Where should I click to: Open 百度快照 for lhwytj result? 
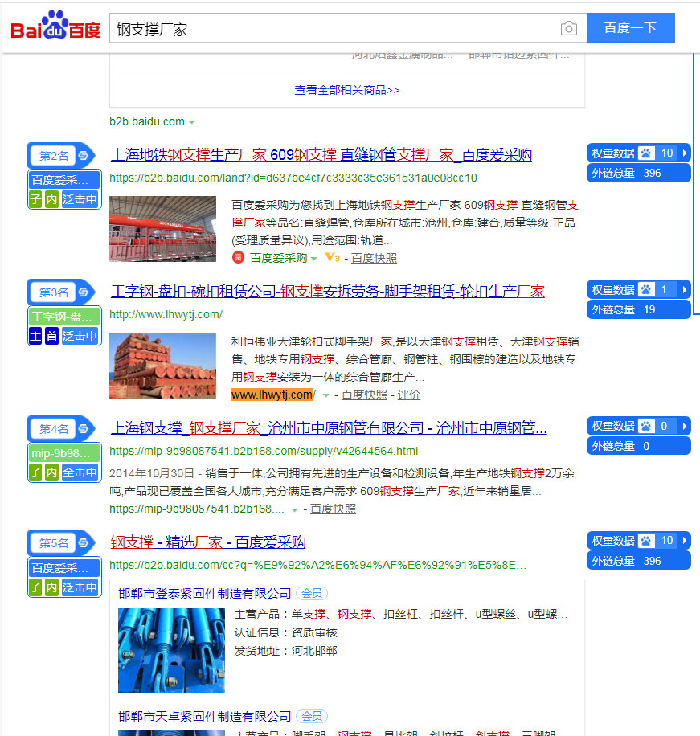point(364,395)
